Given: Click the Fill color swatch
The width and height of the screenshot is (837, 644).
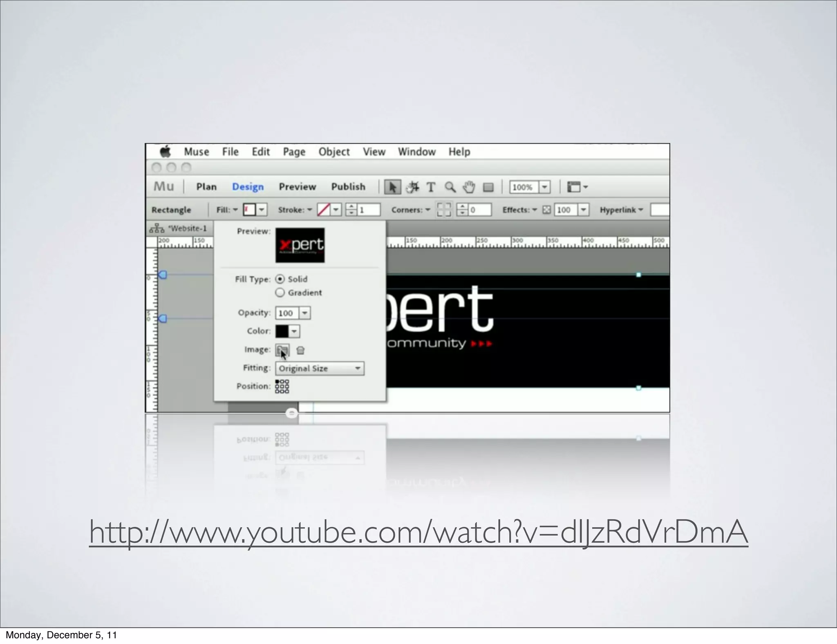Looking at the screenshot, I should (x=249, y=210).
